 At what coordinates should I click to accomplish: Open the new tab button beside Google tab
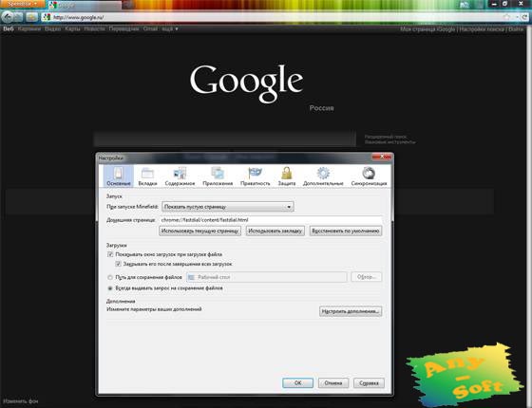(x=127, y=5)
